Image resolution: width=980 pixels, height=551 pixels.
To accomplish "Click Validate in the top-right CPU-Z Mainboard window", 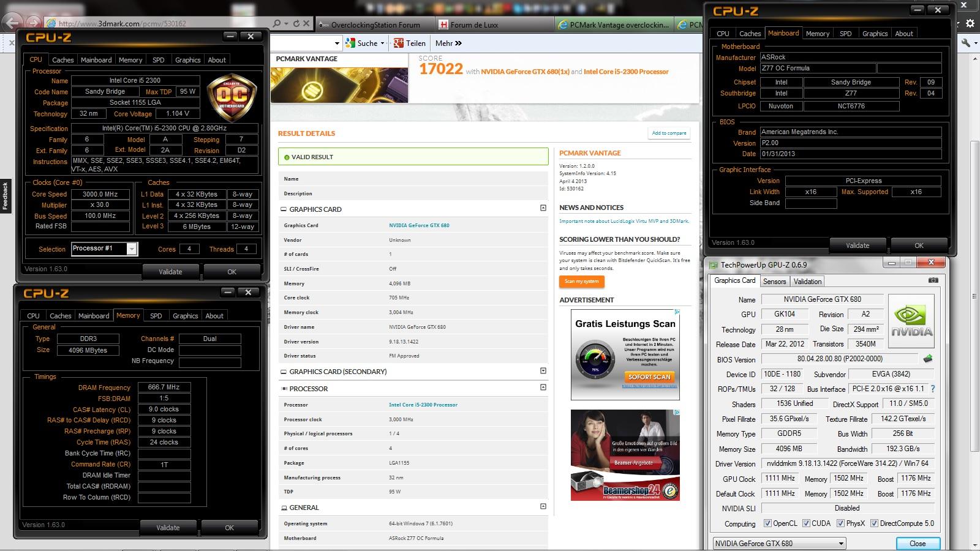I will pos(858,246).
